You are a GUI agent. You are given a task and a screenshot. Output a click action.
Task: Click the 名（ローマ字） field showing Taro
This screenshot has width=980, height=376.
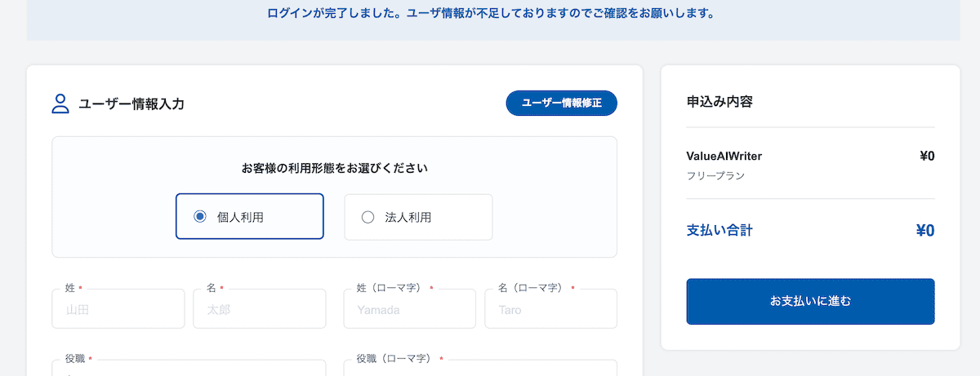pyautogui.click(x=550, y=310)
